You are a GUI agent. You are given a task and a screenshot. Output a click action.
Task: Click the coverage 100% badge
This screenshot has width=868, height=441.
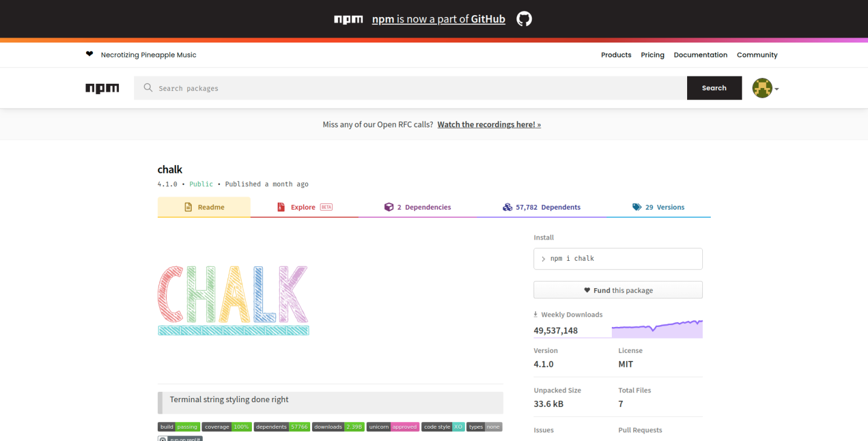pos(227,426)
